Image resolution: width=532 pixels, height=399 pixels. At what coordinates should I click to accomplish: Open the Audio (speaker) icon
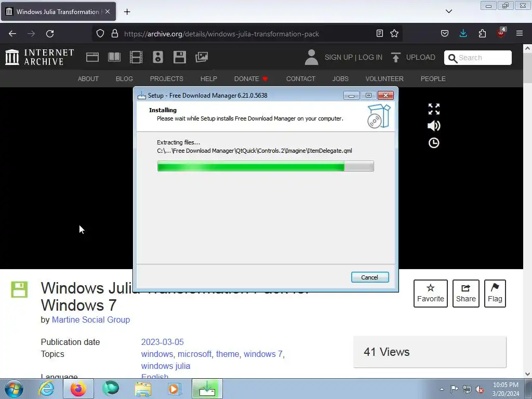(x=158, y=57)
